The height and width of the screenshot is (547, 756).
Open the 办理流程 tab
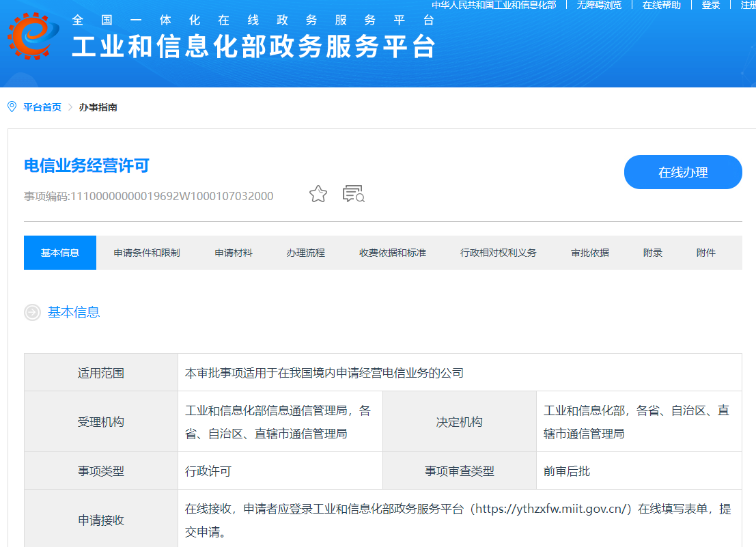pyautogui.click(x=306, y=253)
